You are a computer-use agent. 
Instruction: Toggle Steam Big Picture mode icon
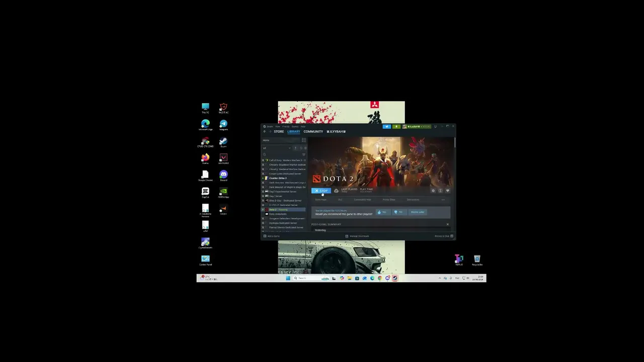[435, 126]
